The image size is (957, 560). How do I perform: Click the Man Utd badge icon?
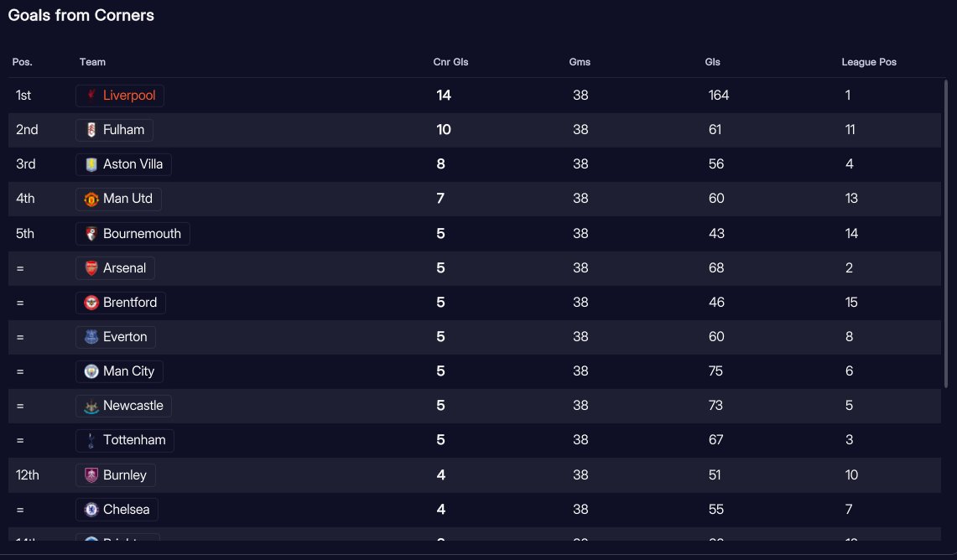[x=91, y=199]
